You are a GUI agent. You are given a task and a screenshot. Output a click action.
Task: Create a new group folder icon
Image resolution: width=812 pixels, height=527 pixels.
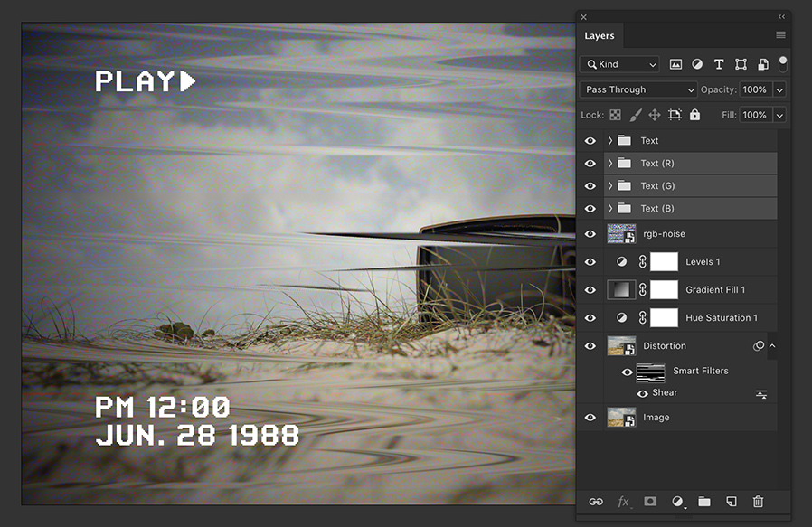704,501
